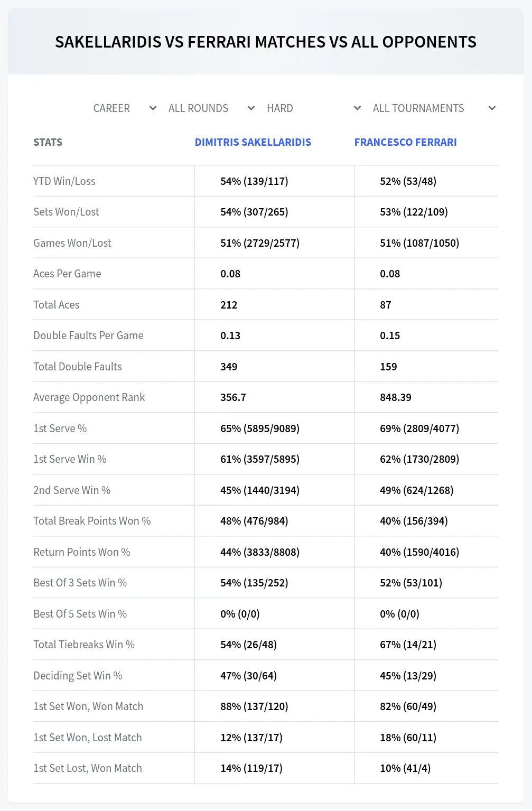Click the ALL TOURNAMENTS chevron arrow
Viewport: 532px width, 811px height.
[x=492, y=108]
